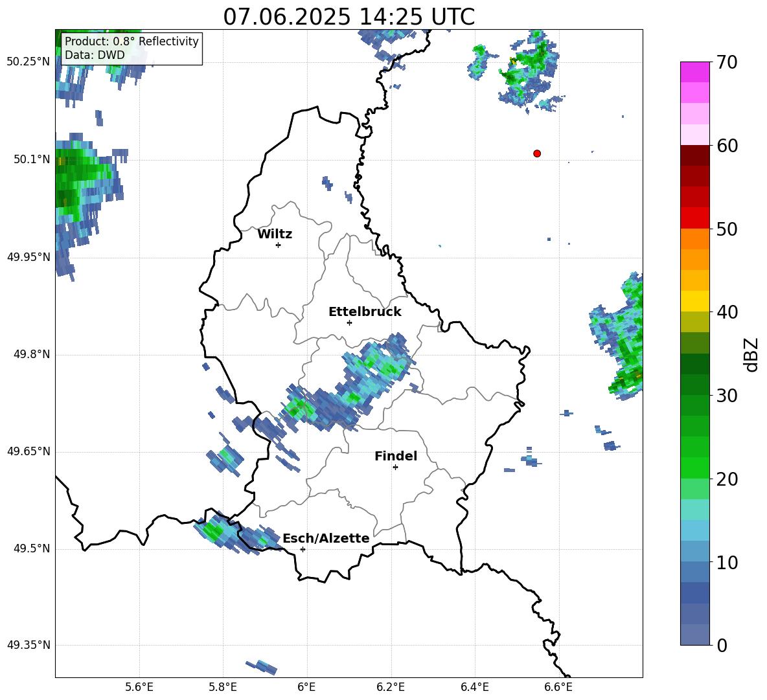Click the 6.2°E longitude label
767x700 pixels.
[391, 687]
